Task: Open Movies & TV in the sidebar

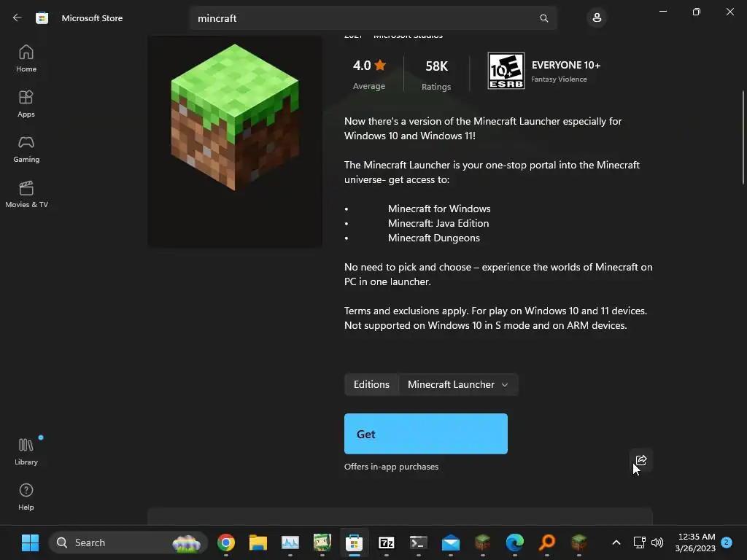Action: (x=26, y=194)
